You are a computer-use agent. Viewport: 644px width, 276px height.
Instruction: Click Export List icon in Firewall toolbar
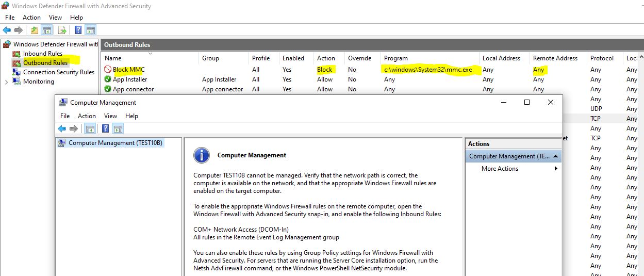62,30
